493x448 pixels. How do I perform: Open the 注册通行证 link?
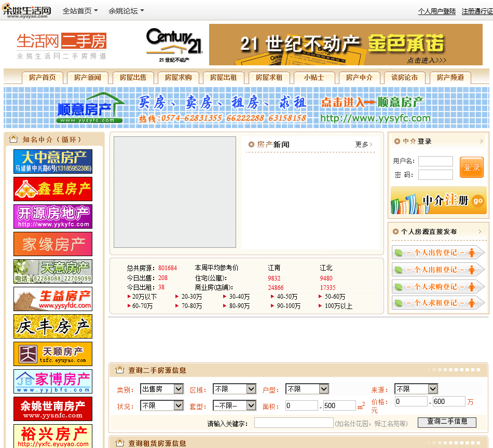click(477, 11)
